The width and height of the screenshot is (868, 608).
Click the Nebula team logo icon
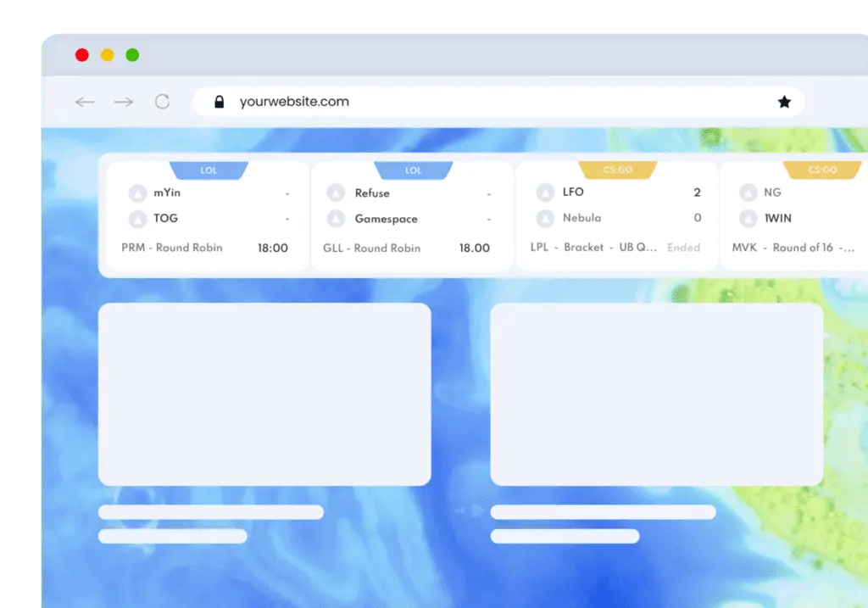(x=545, y=219)
